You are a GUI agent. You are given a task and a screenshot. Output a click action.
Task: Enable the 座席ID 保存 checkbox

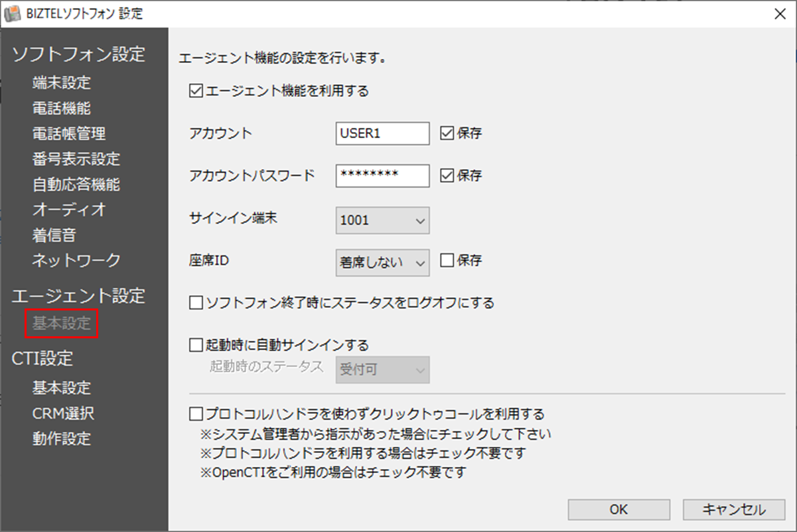[447, 260]
